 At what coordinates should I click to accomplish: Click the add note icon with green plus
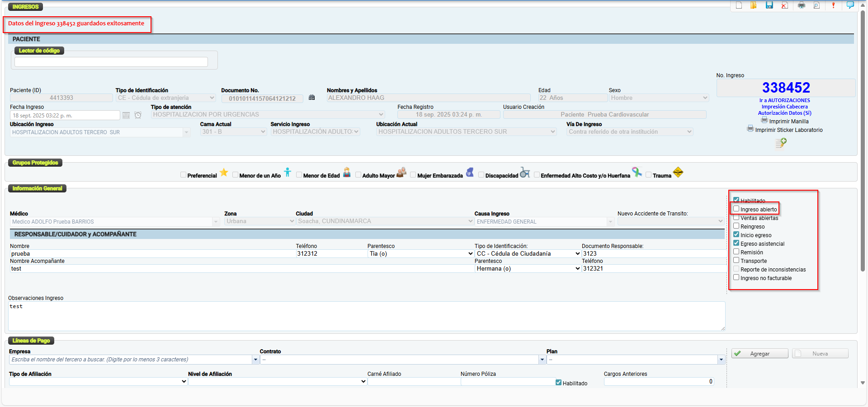point(781,143)
